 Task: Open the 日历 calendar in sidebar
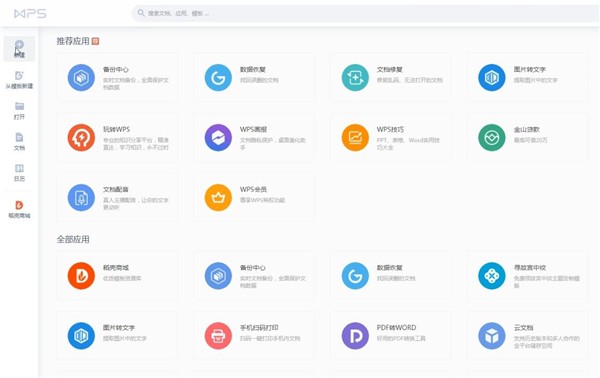point(19,173)
